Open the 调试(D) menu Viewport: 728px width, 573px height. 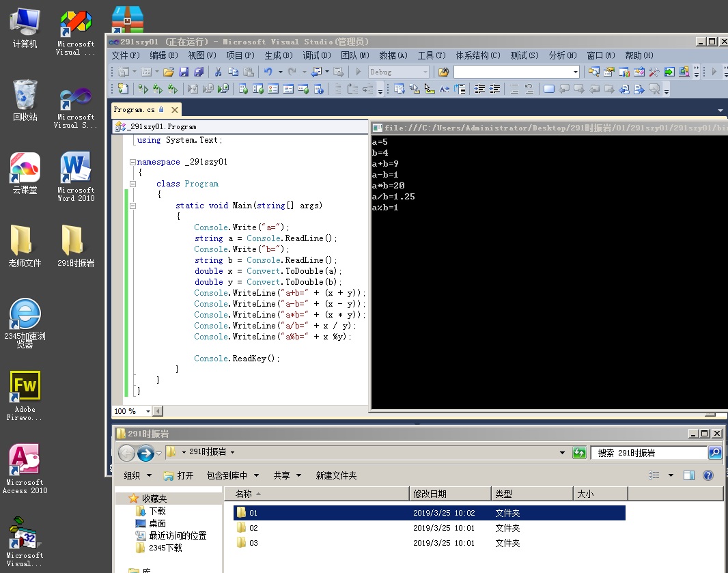point(317,55)
